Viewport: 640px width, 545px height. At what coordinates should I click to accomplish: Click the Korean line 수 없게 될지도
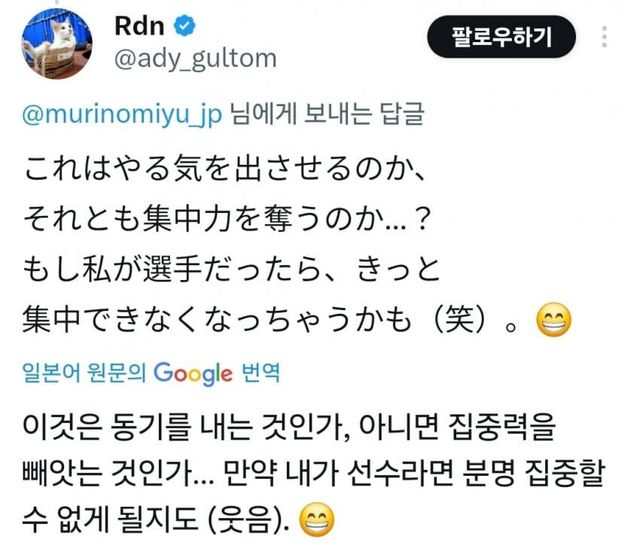[156, 520]
